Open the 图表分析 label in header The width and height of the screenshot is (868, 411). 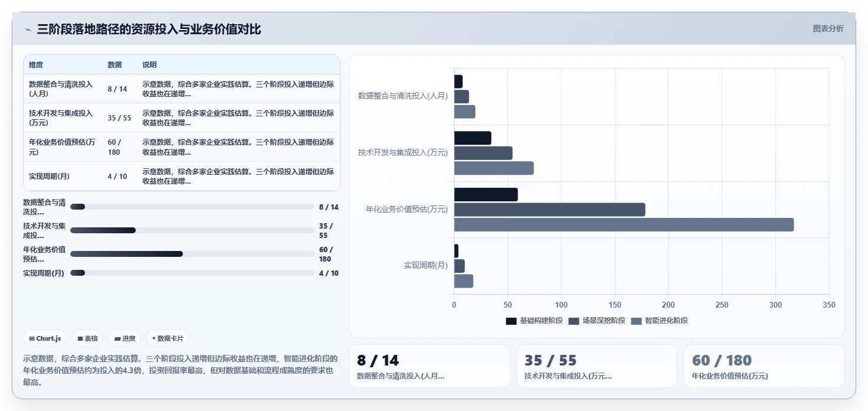click(x=828, y=28)
